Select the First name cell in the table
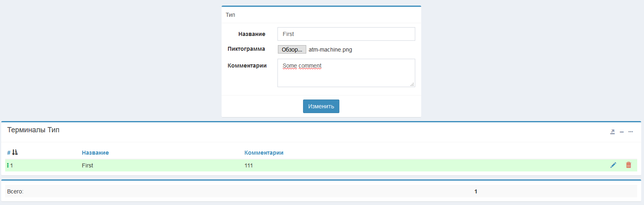Screen dimensions: 644x205 87,165
